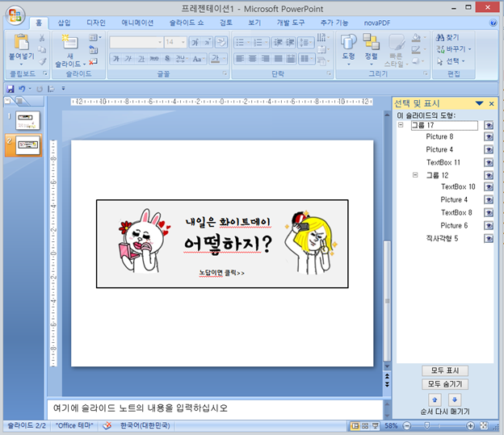Click the zoom in plus button
This screenshot has height=435, width=504.
470,426
